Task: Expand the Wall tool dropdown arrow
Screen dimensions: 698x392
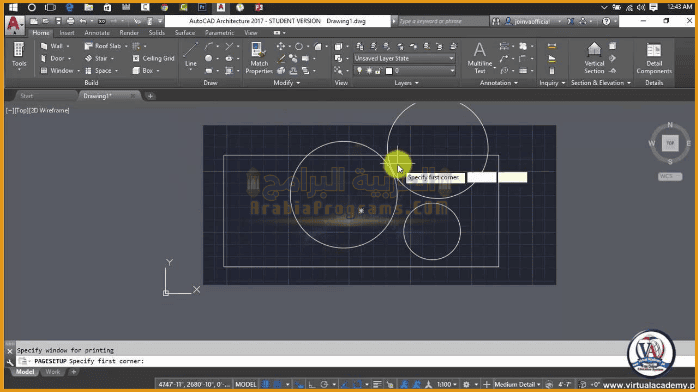Action: pos(68,46)
